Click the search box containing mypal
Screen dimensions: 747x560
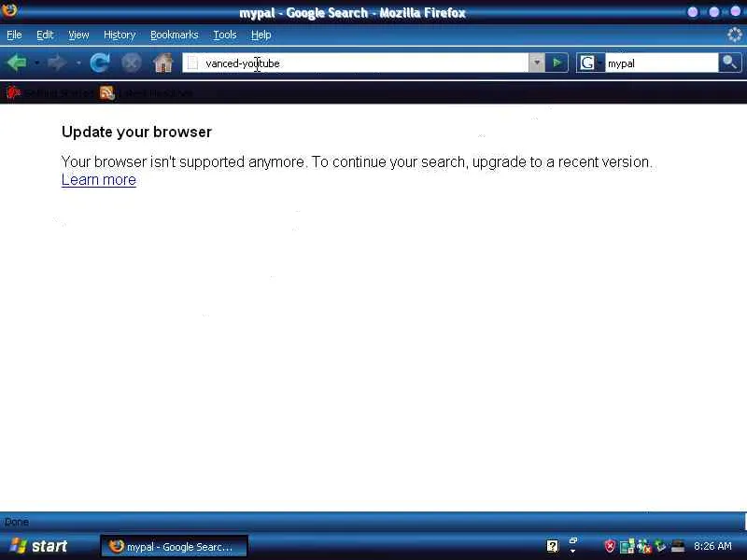click(661, 63)
